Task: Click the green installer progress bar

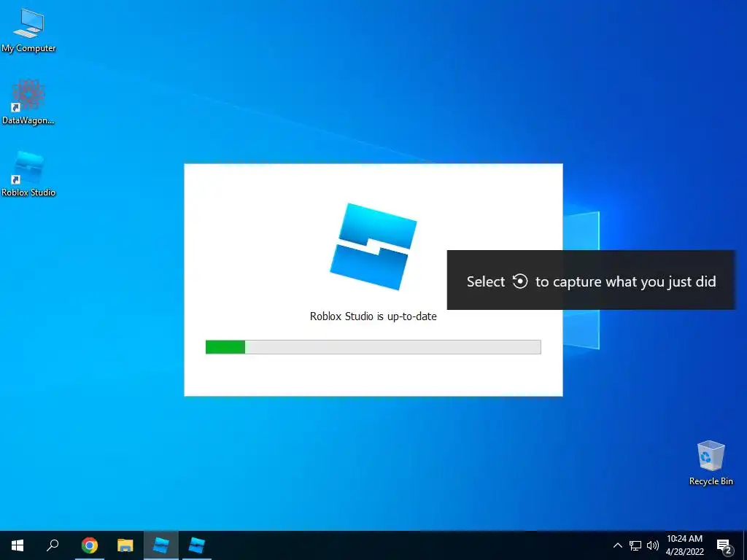Action: [x=373, y=346]
